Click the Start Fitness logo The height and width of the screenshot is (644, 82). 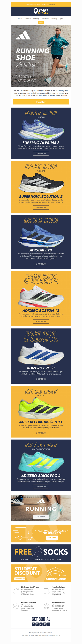point(41,11)
